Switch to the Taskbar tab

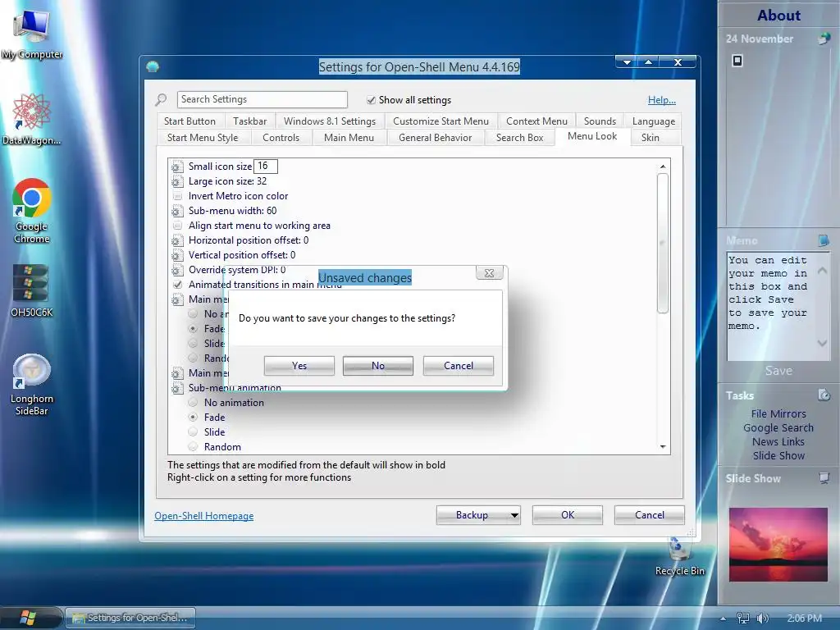tap(249, 121)
